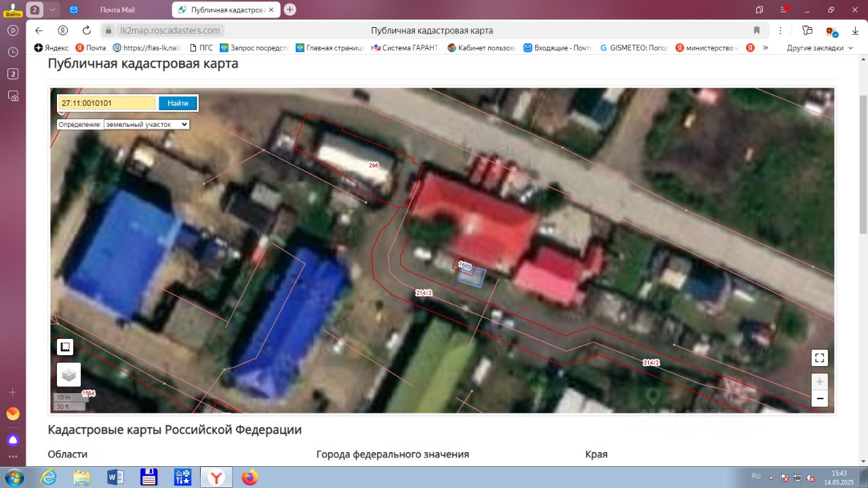This screenshot has height=488, width=868.
Task: Click the taskbar volume icon
Action: tap(810, 477)
